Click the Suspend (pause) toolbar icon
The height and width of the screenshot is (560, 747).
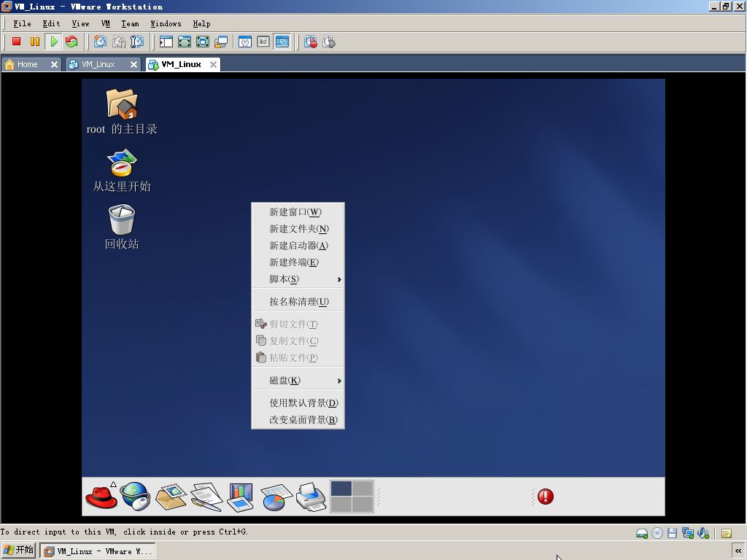(x=35, y=42)
